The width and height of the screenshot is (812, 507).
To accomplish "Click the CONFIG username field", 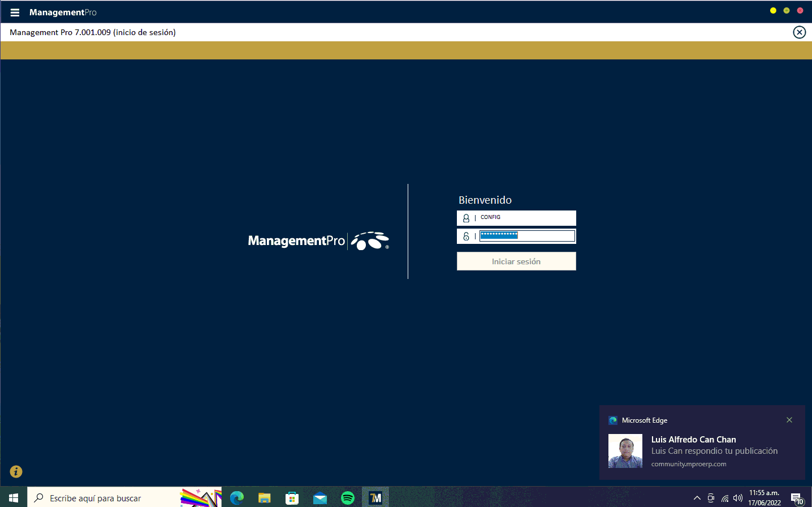I will (x=526, y=218).
